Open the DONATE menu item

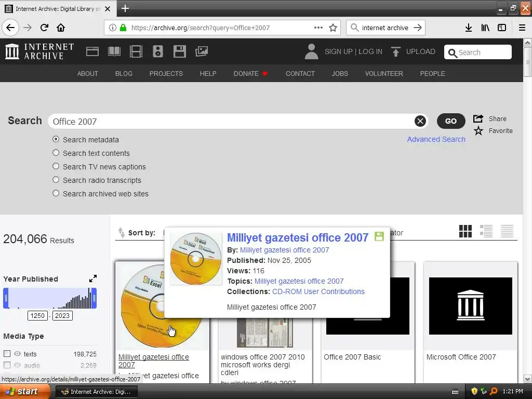[250, 74]
